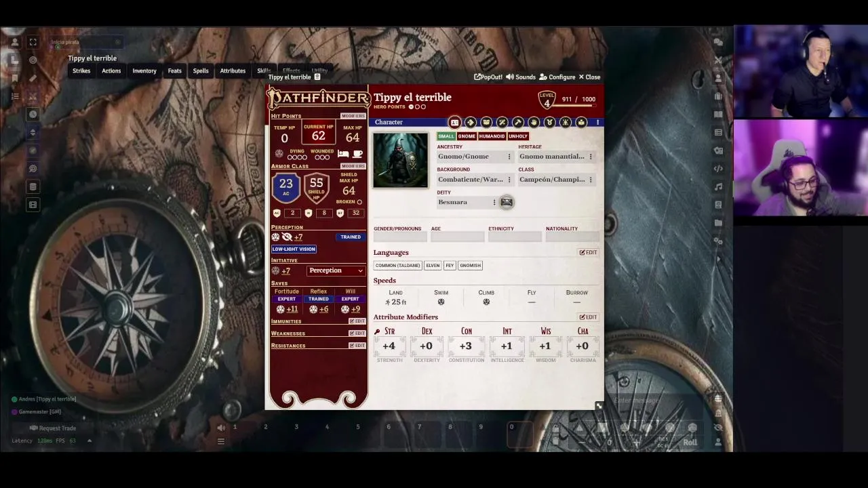Open the Initiative Perception dropdown

[336, 270]
